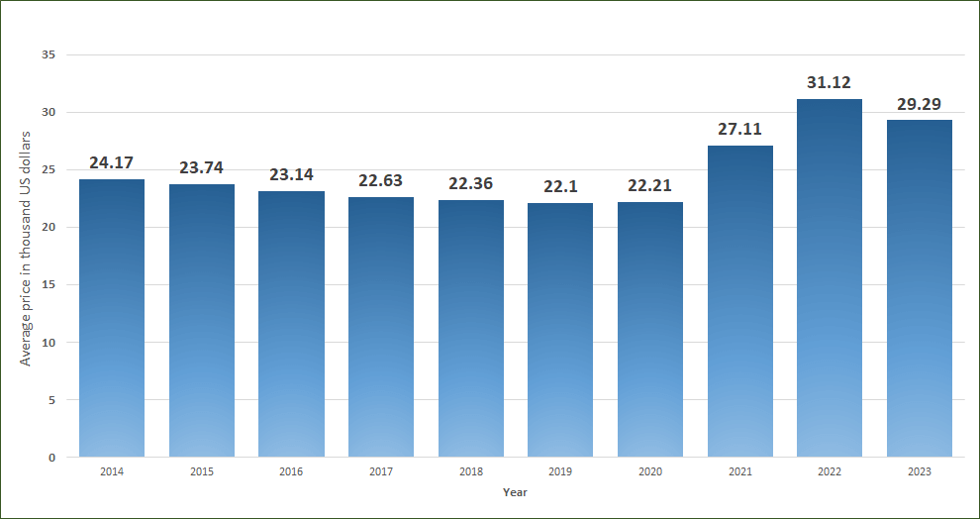Select the 24.17 data label
The width and height of the screenshot is (980, 519).
112,162
